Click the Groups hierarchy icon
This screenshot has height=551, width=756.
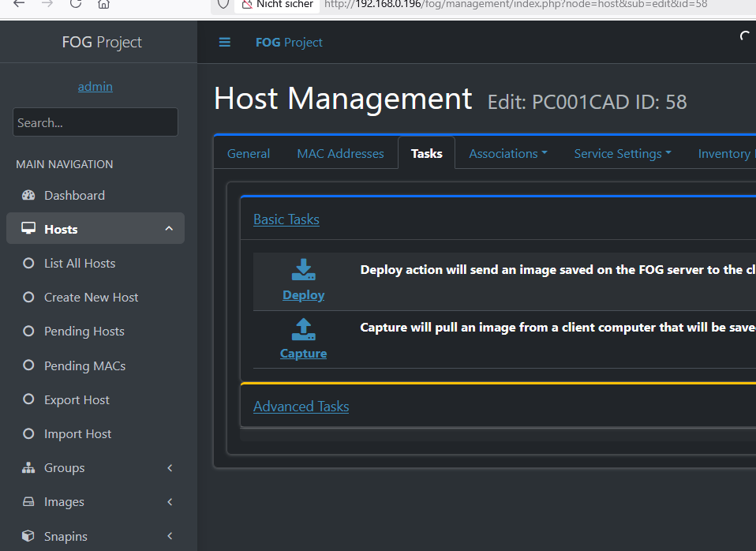28,467
